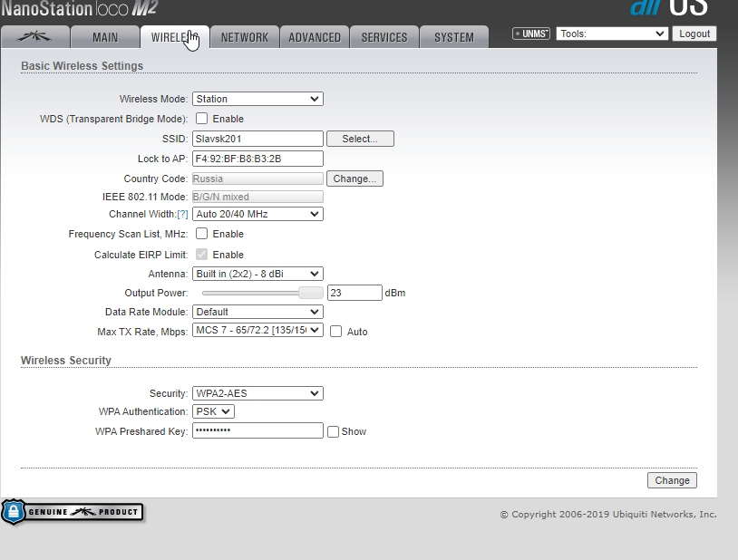Image resolution: width=738 pixels, height=560 pixels.
Task: Click the 'Lock to AP:' label
Action: coord(163,159)
